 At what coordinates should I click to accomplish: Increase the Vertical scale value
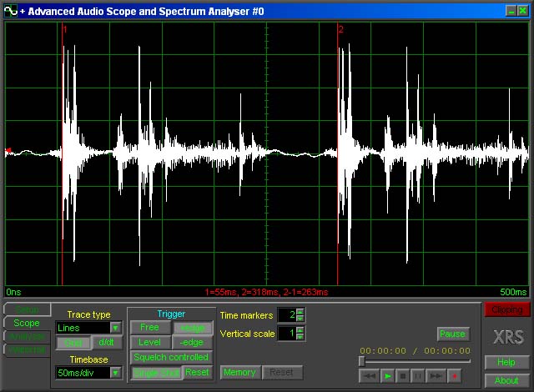pyautogui.click(x=300, y=329)
